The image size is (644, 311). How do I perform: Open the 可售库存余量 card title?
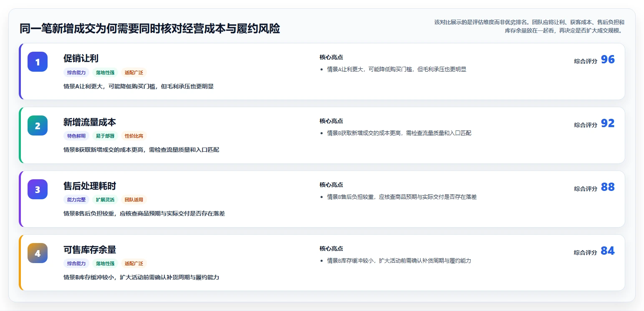[90, 250]
